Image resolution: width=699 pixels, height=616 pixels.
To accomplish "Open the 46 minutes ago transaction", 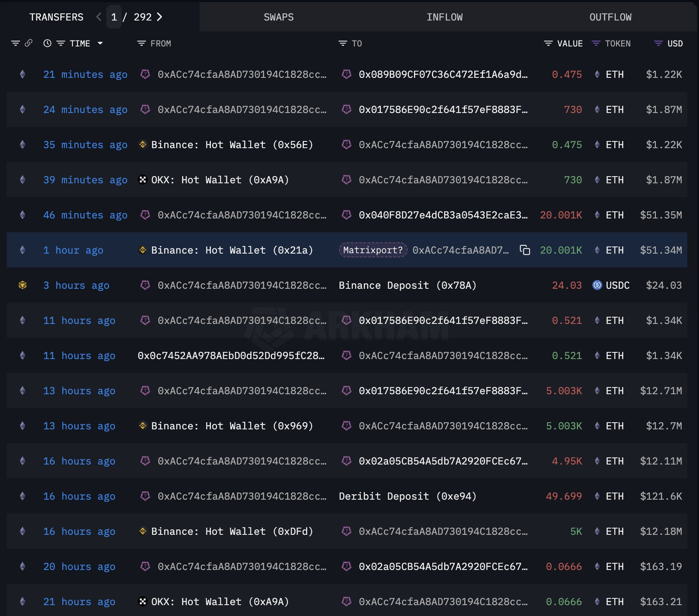I will point(85,215).
